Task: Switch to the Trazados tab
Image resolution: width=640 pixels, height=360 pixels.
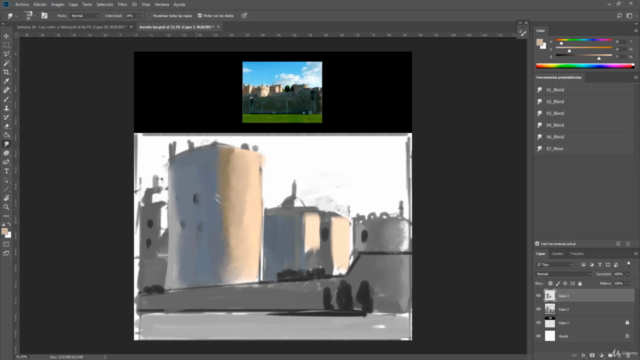Action: click(577, 254)
